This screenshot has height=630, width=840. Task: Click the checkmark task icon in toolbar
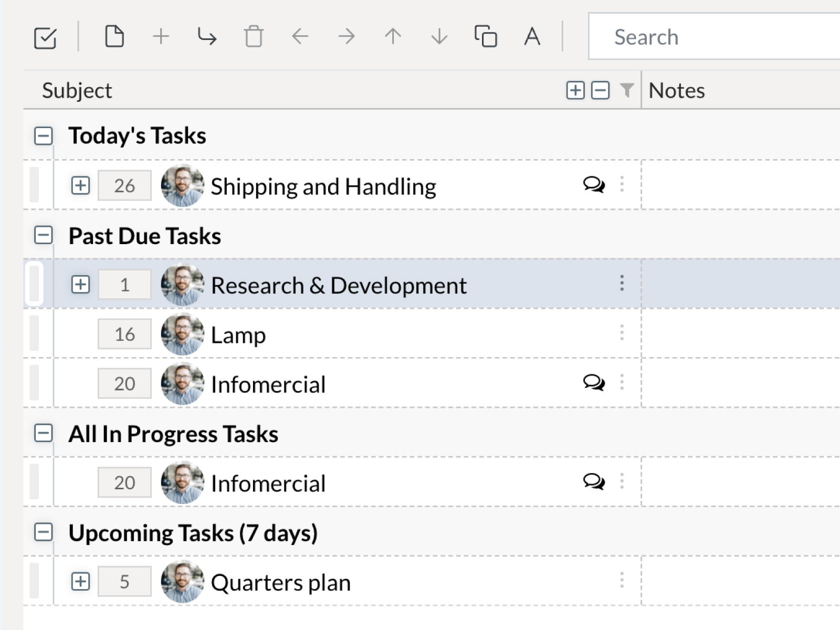[x=45, y=38]
